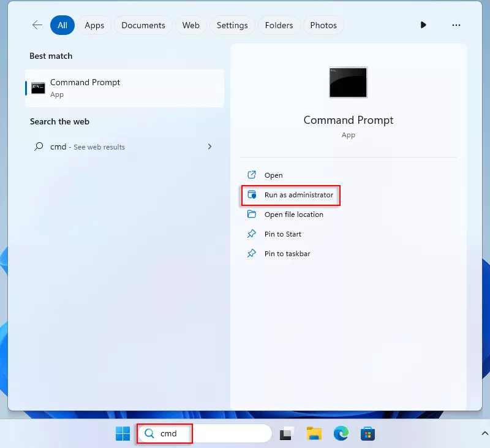The height and width of the screenshot is (448, 490).
Task: Click the magnifier icon in taskbar search box
Action: (149, 433)
